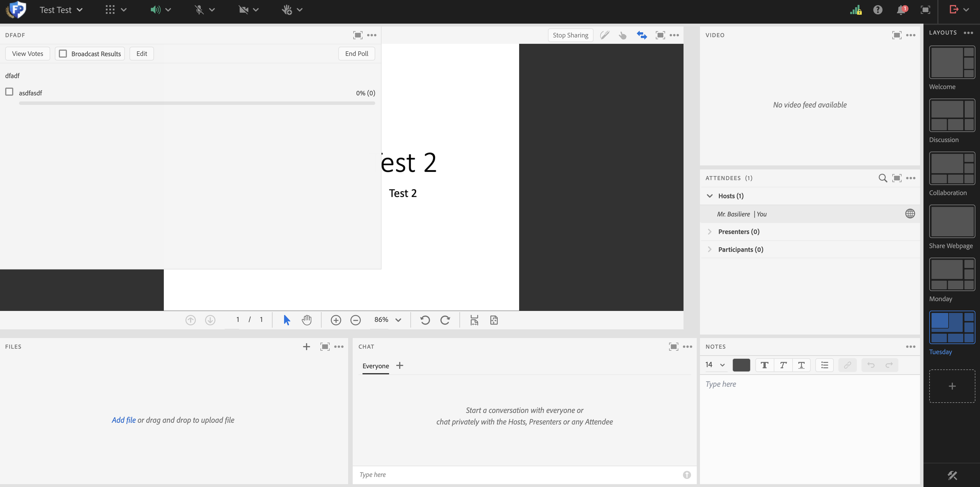Open the Notes text color swatch
Viewport: 980px width, 487px height.
pos(741,365)
